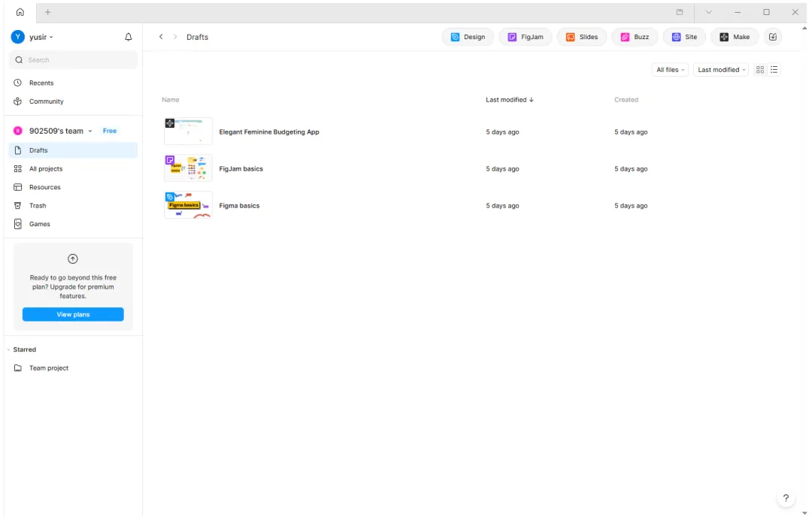Screen dimensions: 812x532
Task: Click the All projects grid icon
Action: 17,169
